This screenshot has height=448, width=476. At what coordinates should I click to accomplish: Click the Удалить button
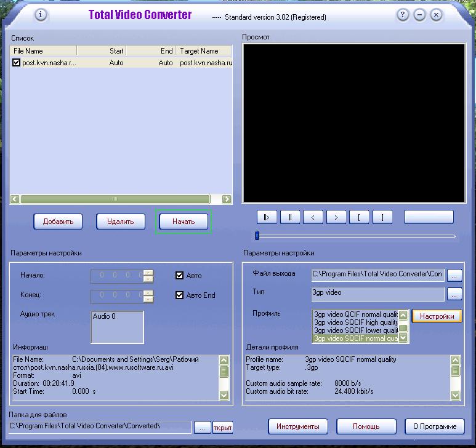(121, 222)
